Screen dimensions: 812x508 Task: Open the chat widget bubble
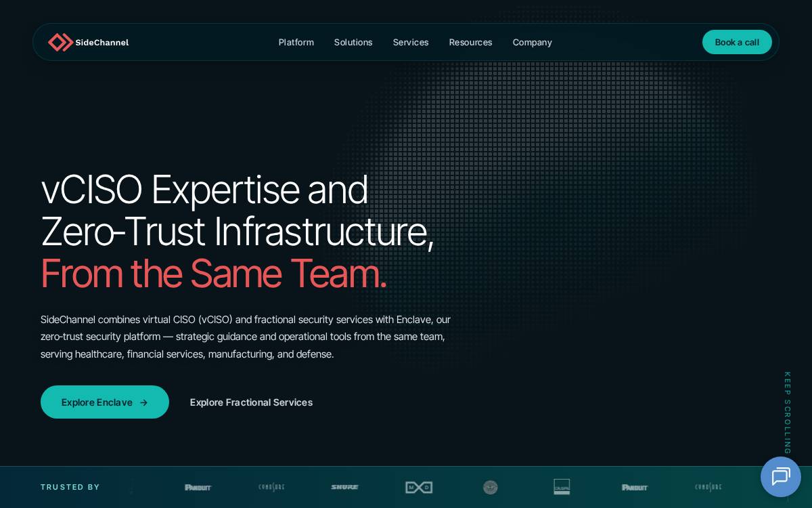click(x=781, y=477)
